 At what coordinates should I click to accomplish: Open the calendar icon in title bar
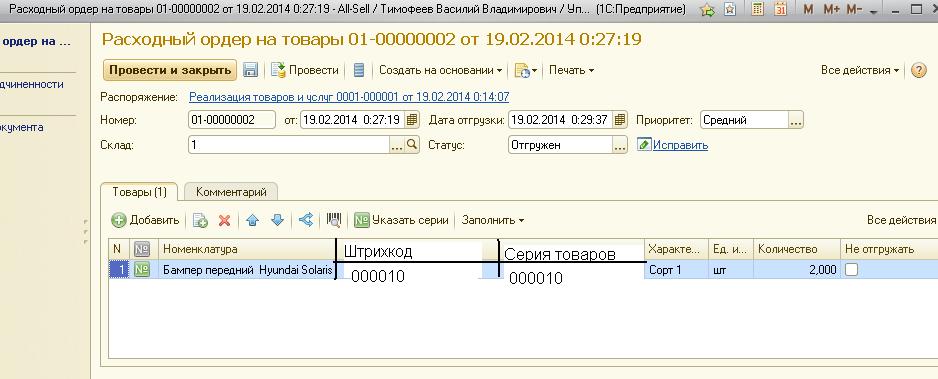pos(781,9)
